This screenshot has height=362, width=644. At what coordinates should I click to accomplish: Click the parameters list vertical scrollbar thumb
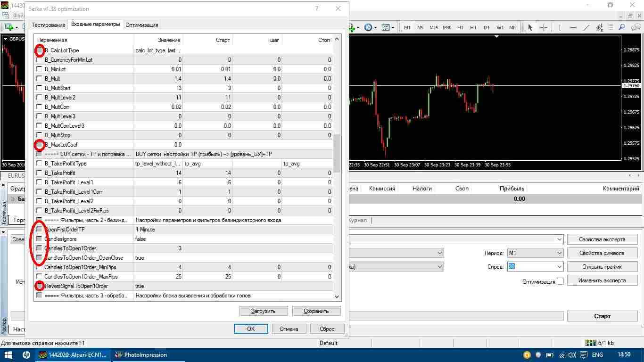pyautogui.click(x=337, y=153)
